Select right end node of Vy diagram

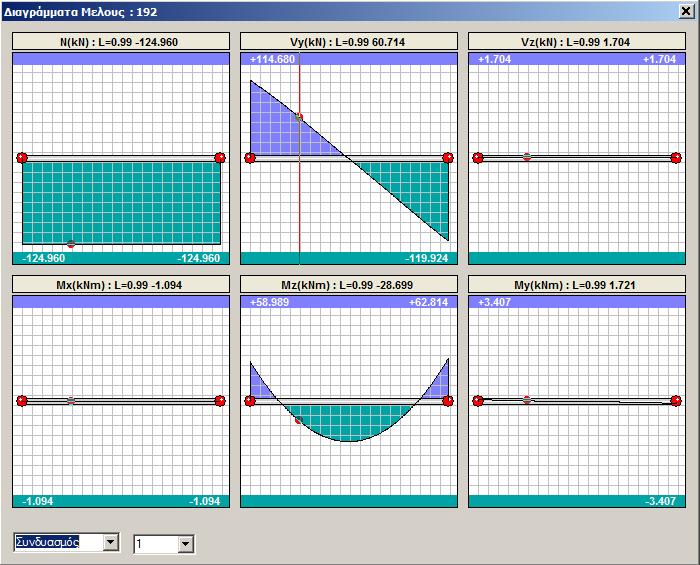tap(448, 158)
